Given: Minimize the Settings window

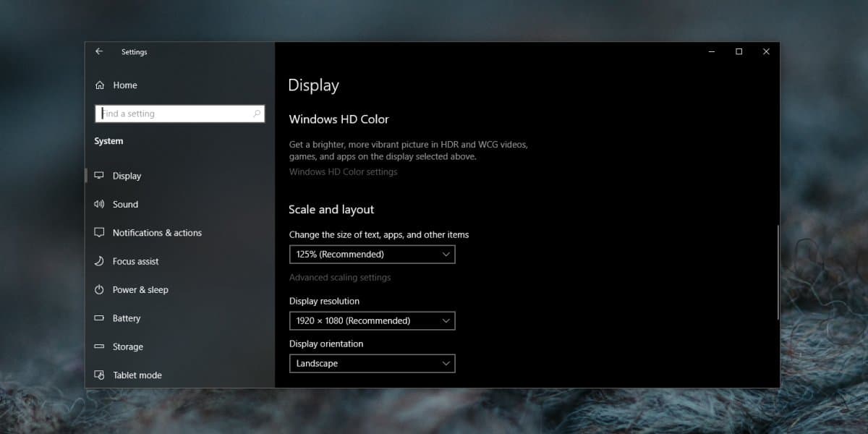Looking at the screenshot, I should 712,51.
